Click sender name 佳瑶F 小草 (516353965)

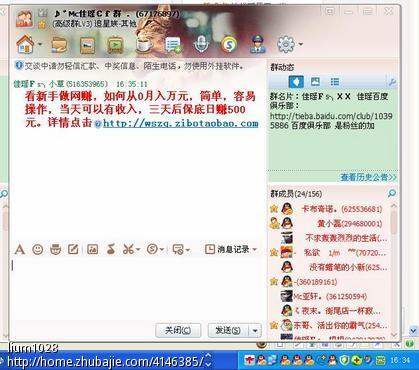pos(61,84)
